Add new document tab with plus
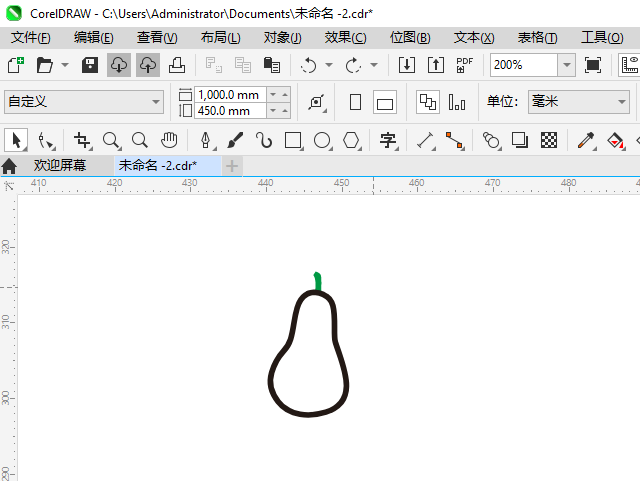Image resolution: width=640 pixels, height=481 pixels. (232, 166)
